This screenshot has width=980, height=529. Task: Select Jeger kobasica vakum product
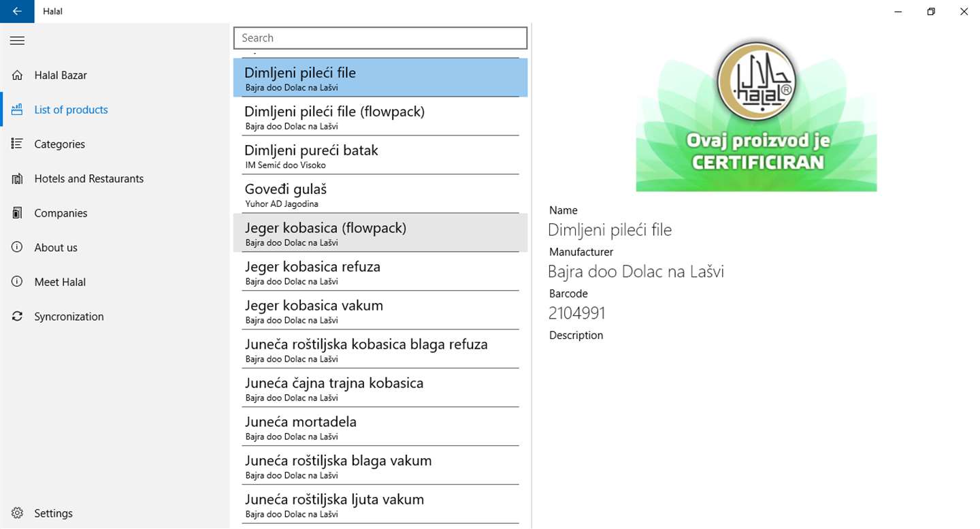tap(380, 310)
